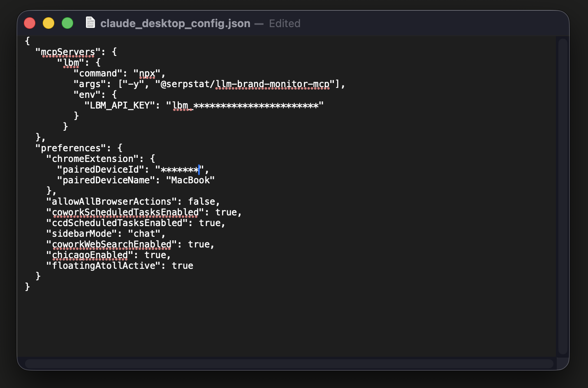Close the window with the red button
588x388 pixels.
(x=30, y=23)
